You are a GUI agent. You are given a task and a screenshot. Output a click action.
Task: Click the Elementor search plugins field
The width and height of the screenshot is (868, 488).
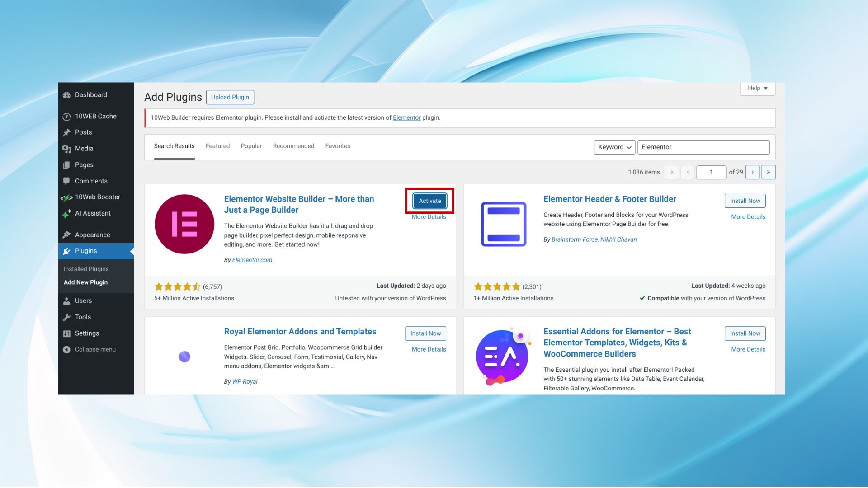pyautogui.click(x=703, y=147)
